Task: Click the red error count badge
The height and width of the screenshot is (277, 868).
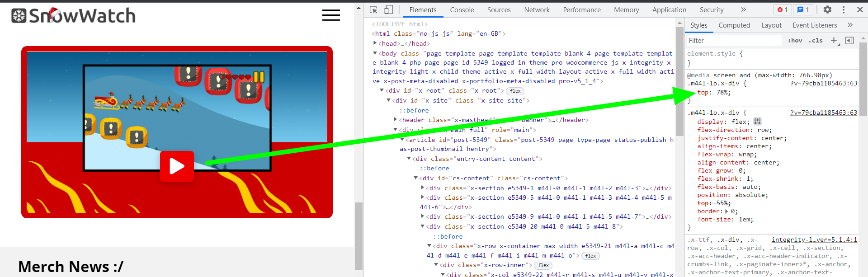Action: pyautogui.click(x=783, y=10)
